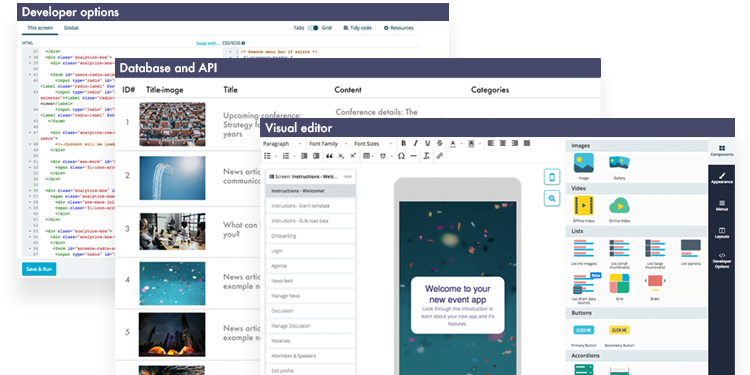Hide the screen list panel

(x=347, y=176)
